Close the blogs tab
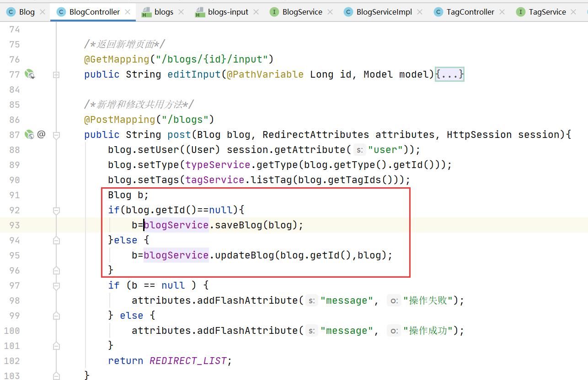 (x=181, y=12)
